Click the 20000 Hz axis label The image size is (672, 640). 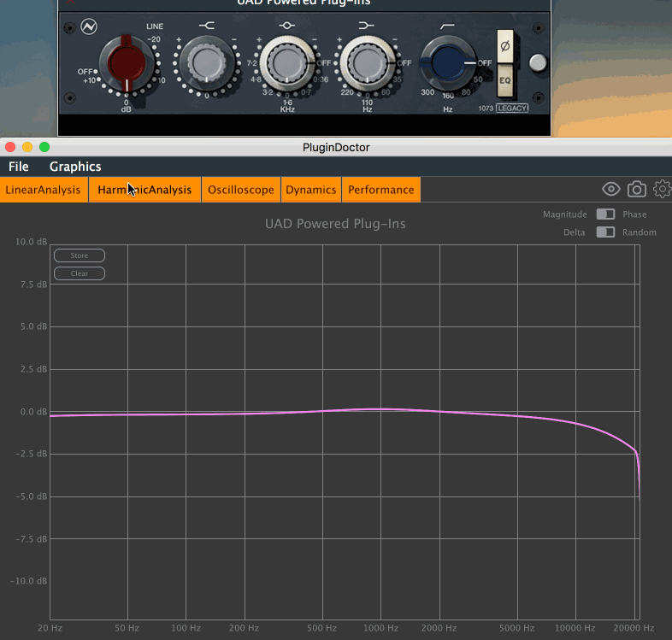[634, 628]
